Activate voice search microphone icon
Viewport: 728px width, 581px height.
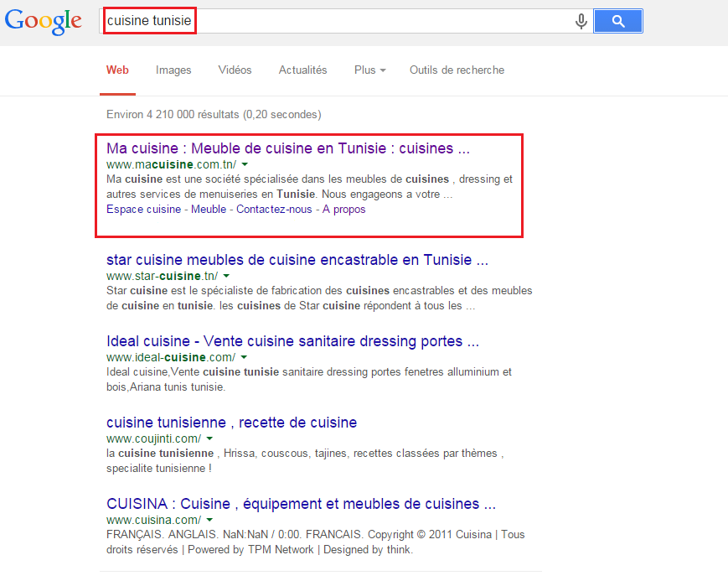[x=581, y=22]
